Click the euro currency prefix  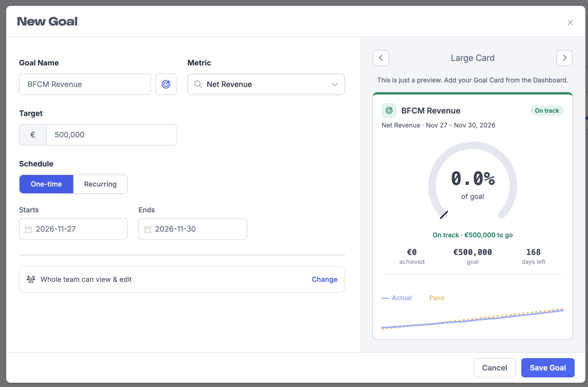[33, 135]
